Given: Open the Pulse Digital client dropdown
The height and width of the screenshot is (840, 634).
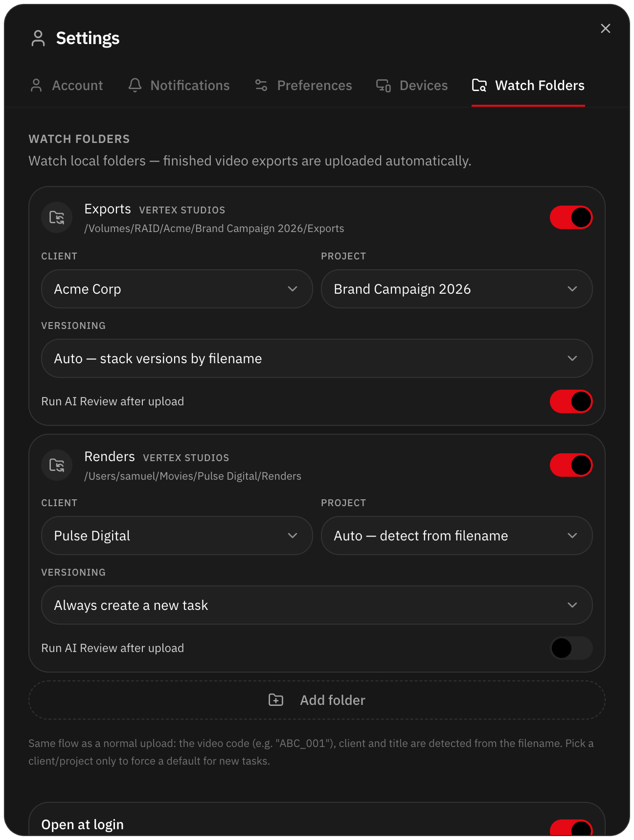Looking at the screenshot, I should pyautogui.click(x=177, y=536).
